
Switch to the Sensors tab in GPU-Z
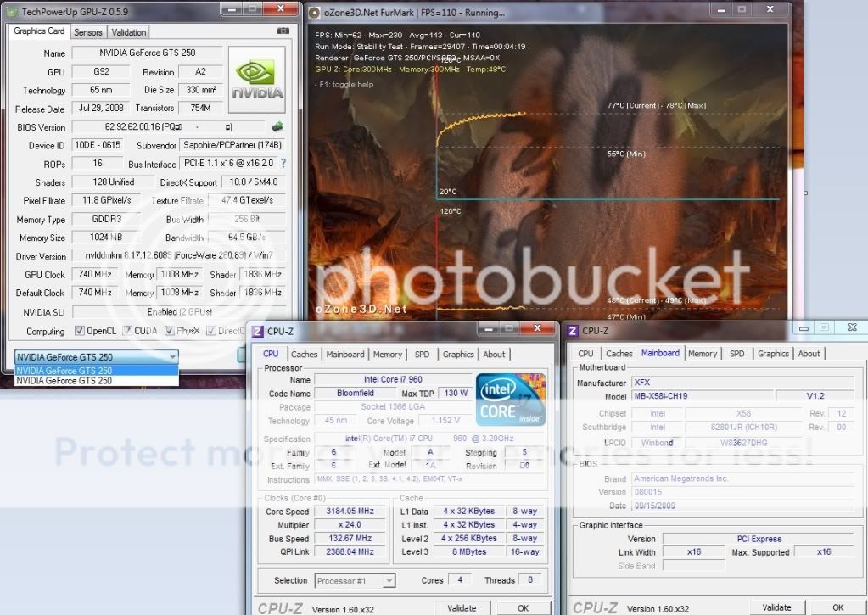(x=88, y=33)
